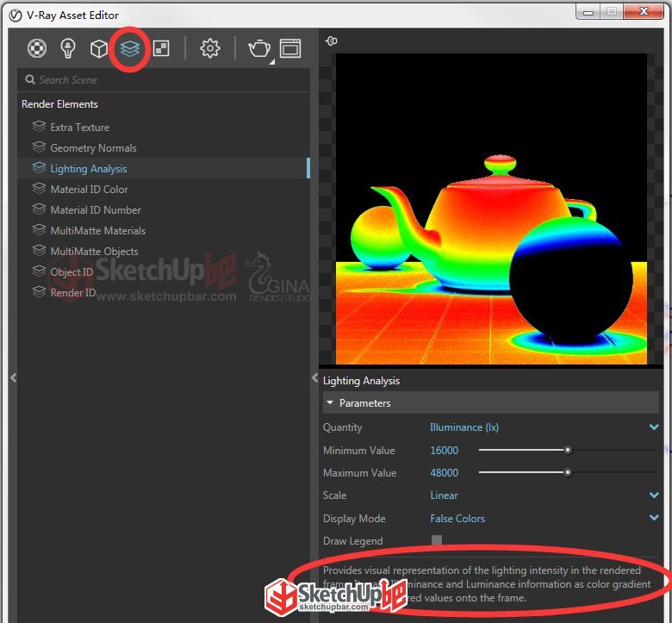This screenshot has height=623, width=672.
Task: Toggle the Draw Legend checkbox
Action: tap(436, 540)
